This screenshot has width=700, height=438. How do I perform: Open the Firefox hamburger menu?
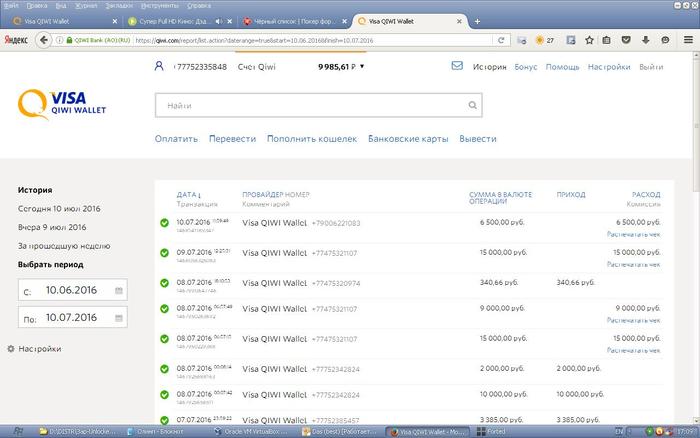688,40
